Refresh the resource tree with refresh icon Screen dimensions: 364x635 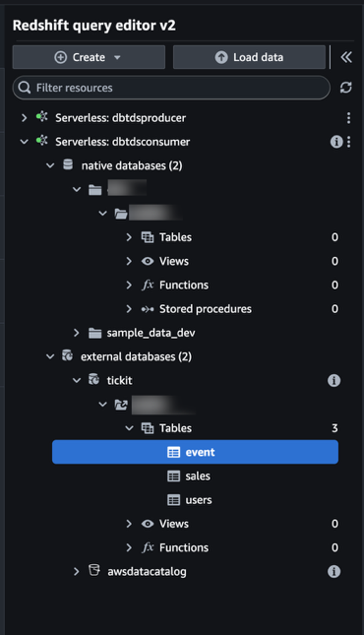point(345,88)
